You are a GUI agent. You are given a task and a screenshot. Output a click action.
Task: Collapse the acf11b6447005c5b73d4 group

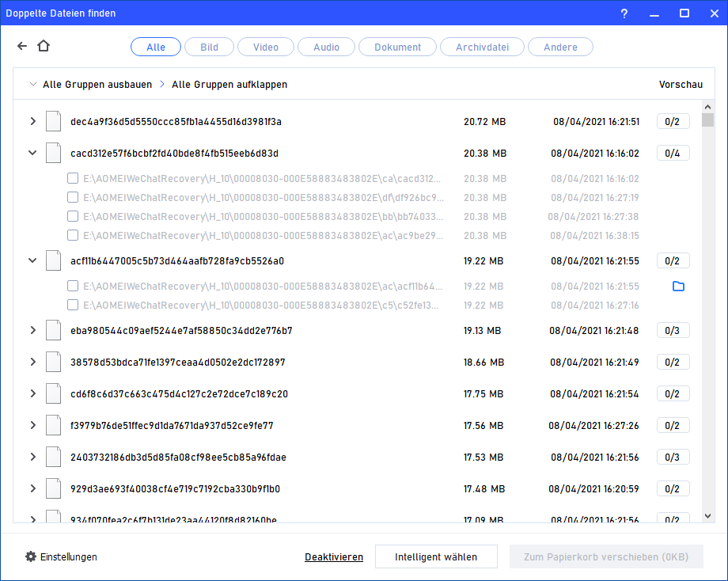tap(32, 260)
